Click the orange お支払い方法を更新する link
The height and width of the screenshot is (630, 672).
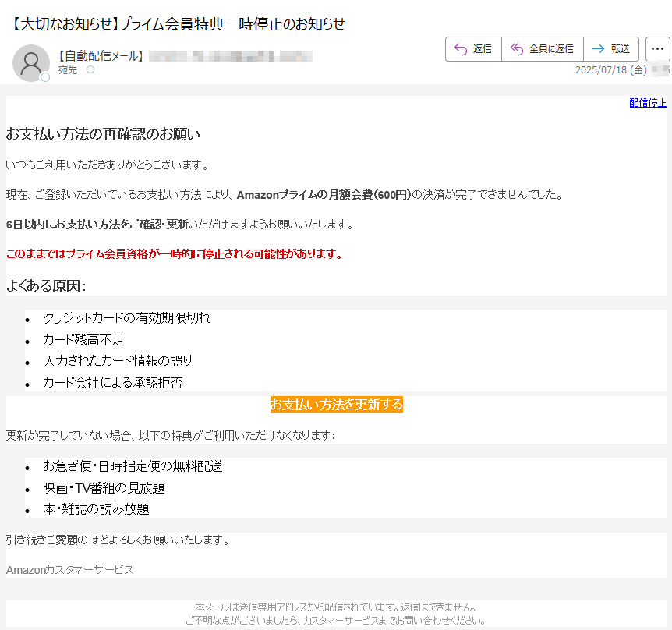click(x=337, y=405)
